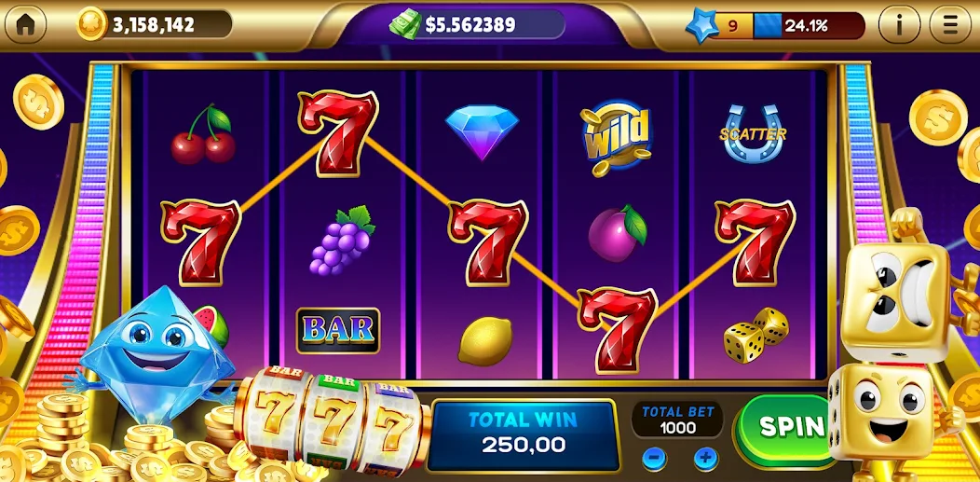
Task: Select the blue diamond symbol
Action: (x=482, y=131)
